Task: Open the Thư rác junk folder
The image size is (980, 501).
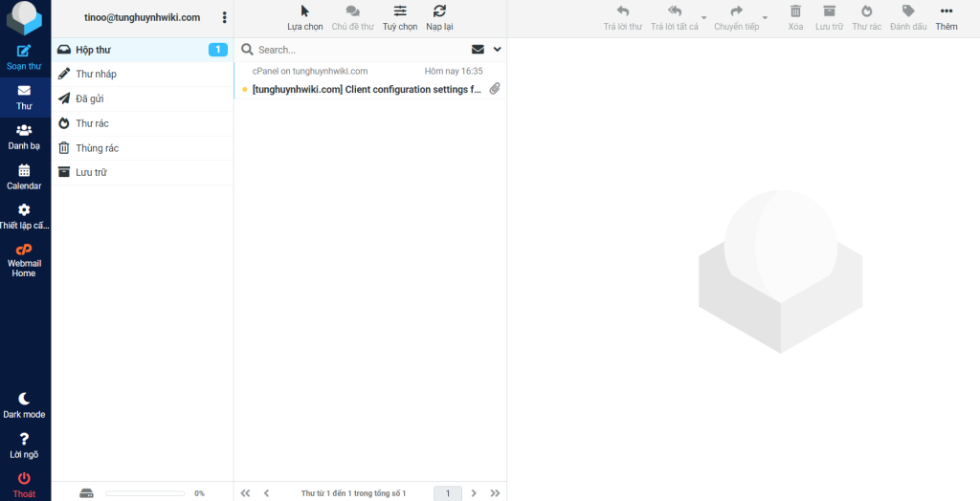Action: [x=143, y=123]
